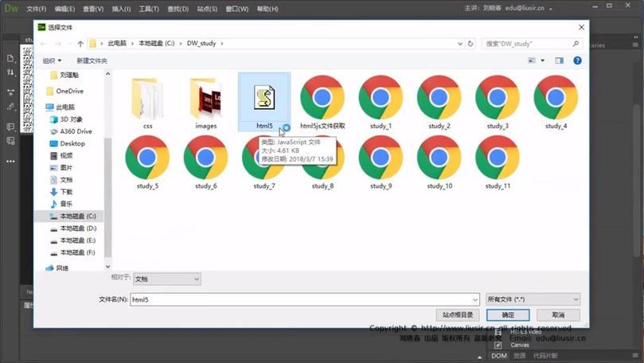Open the 站点(S) menu

click(x=207, y=9)
